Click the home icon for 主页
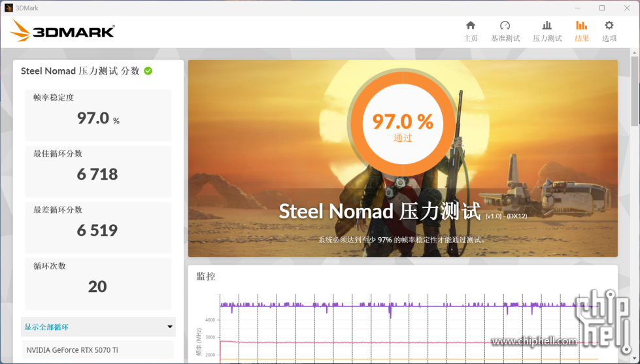The width and height of the screenshot is (640, 364). click(471, 26)
